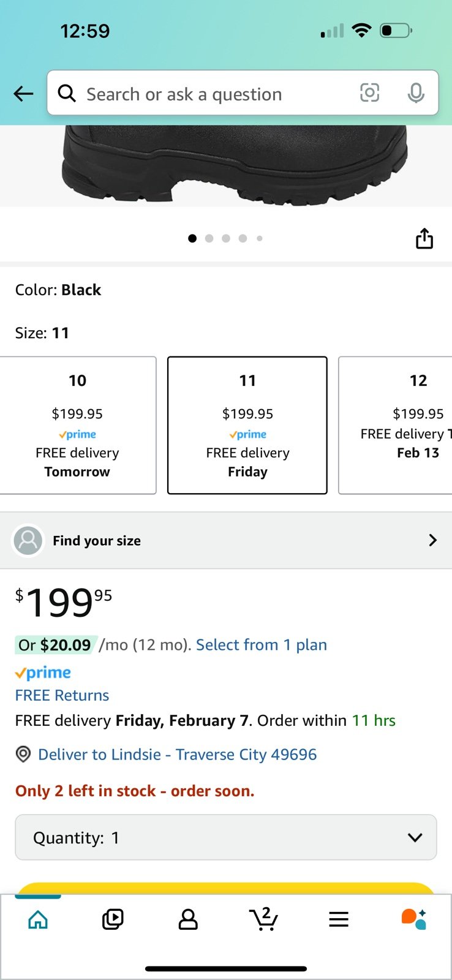Change delivery address Lindsie Traverse City
Image resolution: width=452 pixels, height=980 pixels.
point(177,755)
